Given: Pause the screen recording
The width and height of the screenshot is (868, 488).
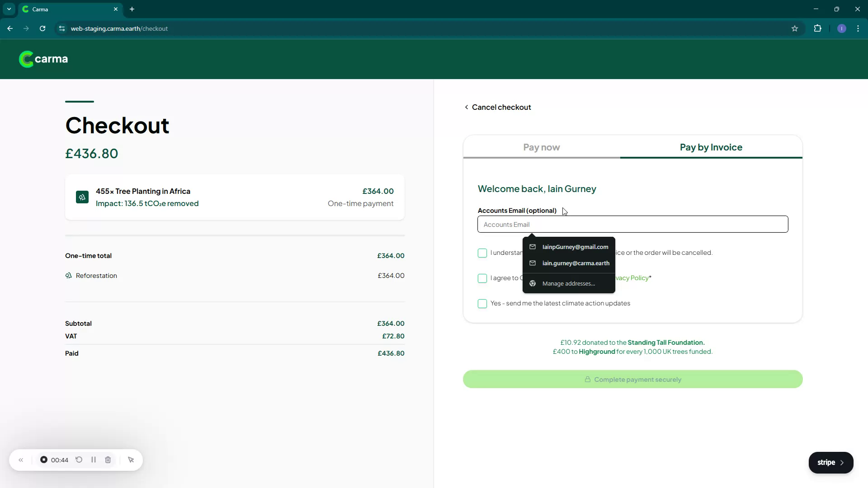Looking at the screenshot, I should pos(93,460).
